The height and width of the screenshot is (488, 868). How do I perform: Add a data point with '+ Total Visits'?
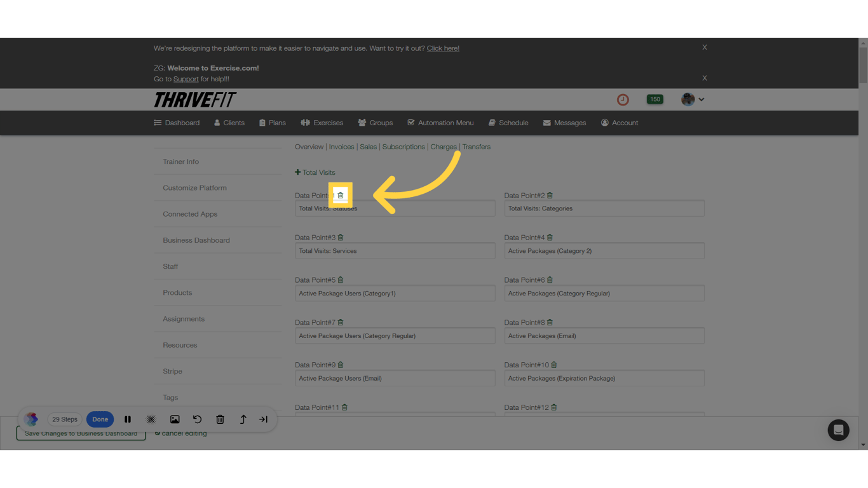315,172
